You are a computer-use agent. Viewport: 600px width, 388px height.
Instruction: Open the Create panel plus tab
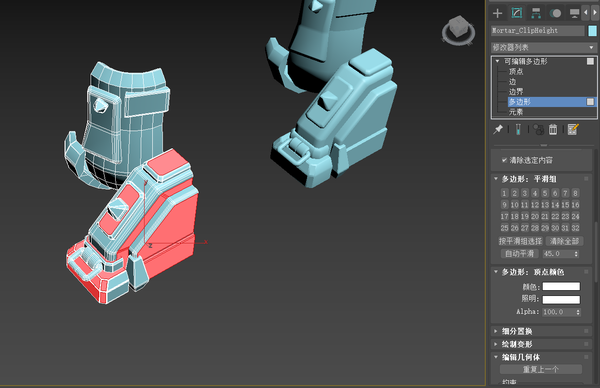[x=497, y=13]
